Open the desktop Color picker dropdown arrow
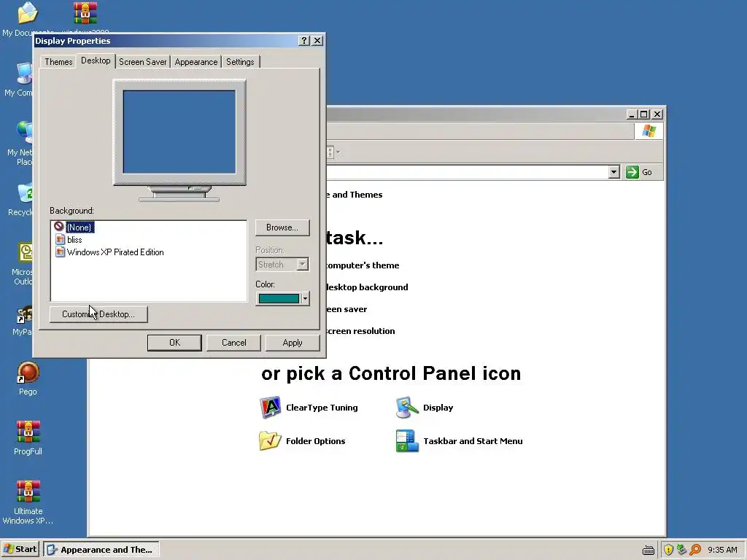This screenshot has width=747, height=560. pyautogui.click(x=305, y=298)
